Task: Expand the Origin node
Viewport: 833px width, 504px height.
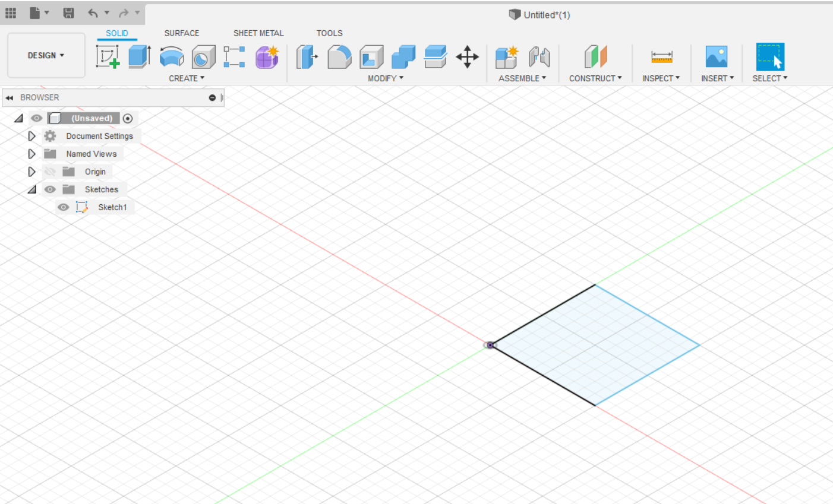Action: [x=32, y=172]
